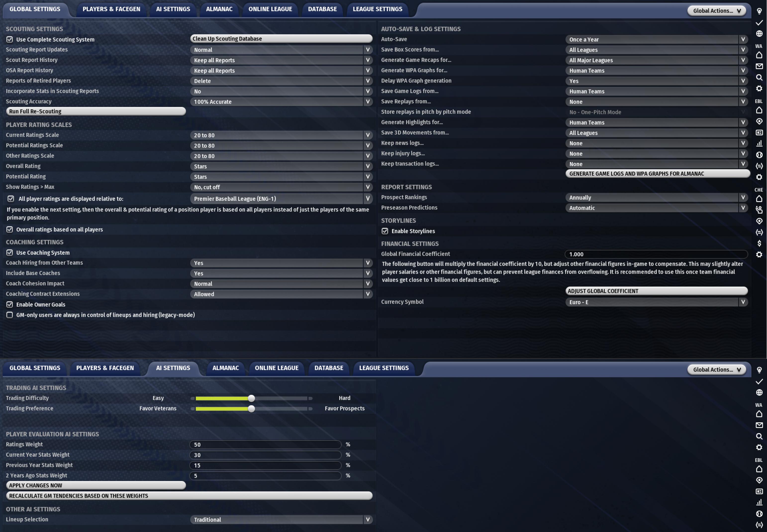Image resolution: width=767 pixels, height=532 pixels.
Task: Switch to Players & Facegen tab in upper bar
Action: pyautogui.click(x=111, y=9)
